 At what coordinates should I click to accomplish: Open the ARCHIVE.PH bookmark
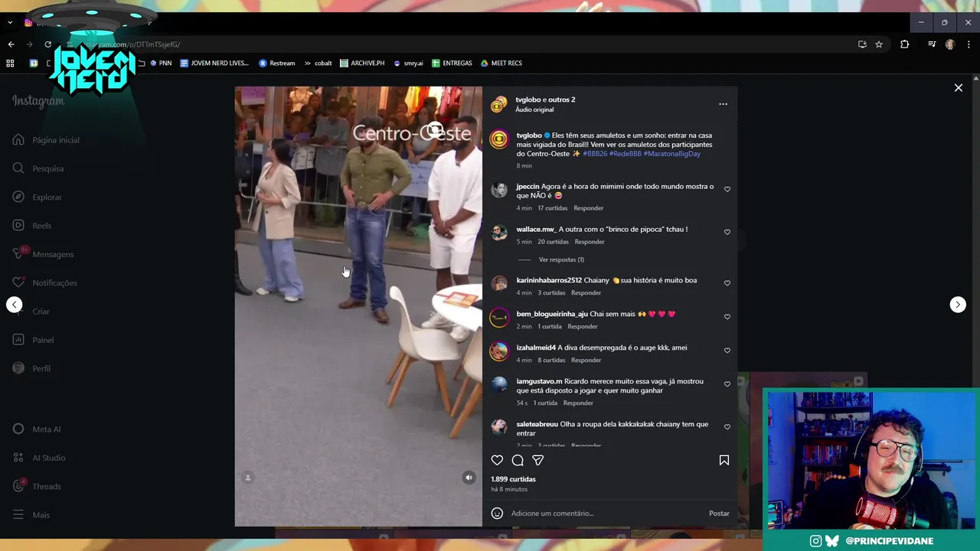[362, 64]
